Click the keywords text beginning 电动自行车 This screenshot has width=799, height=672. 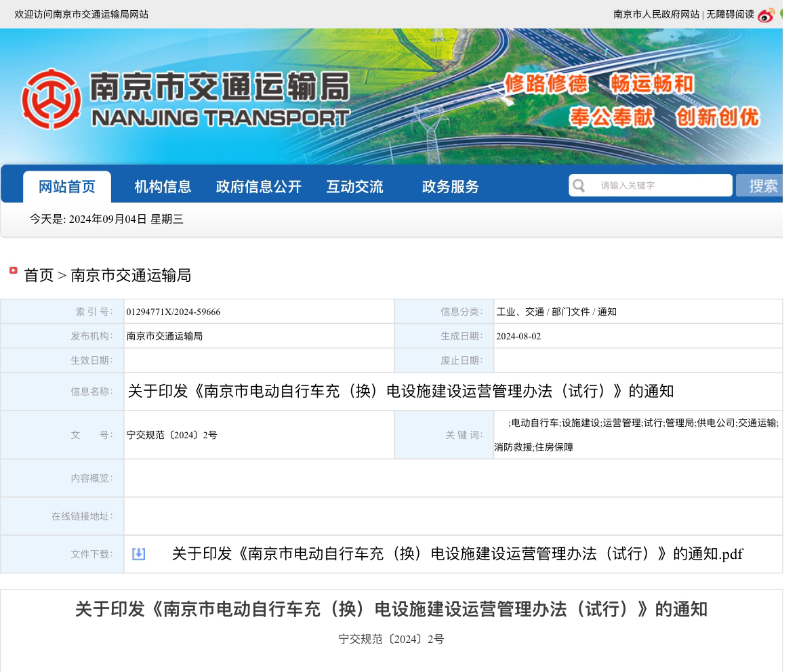pyautogui.click(x=636, y=435)
